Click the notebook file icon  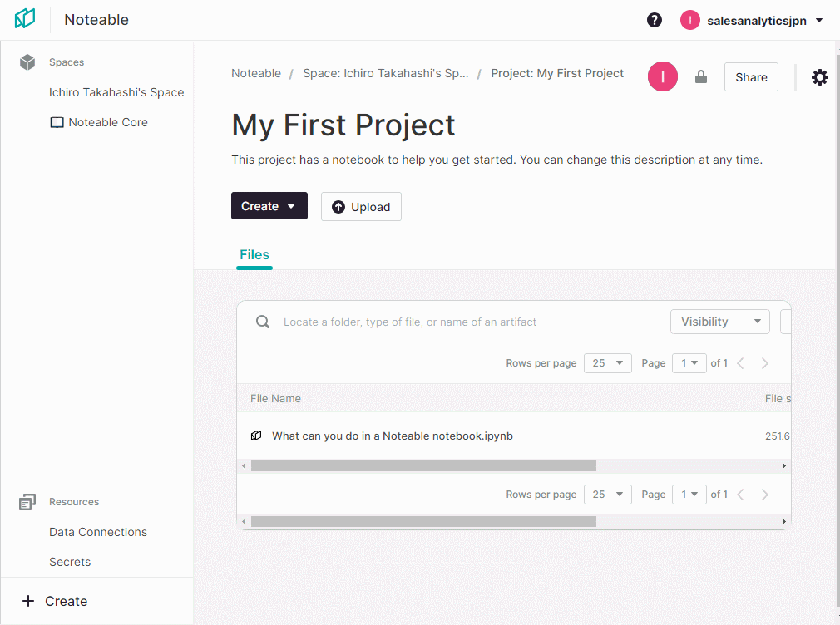click(x=257, y=436)
